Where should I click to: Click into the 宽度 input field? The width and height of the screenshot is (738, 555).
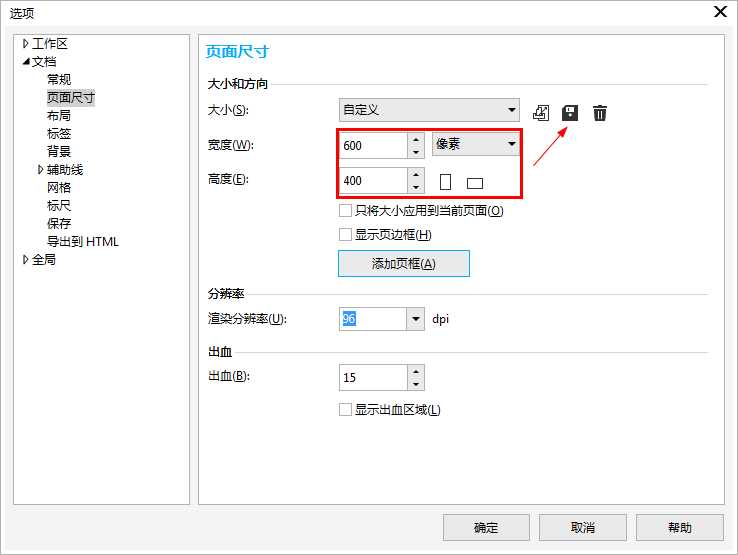click(x=372, y=146)
